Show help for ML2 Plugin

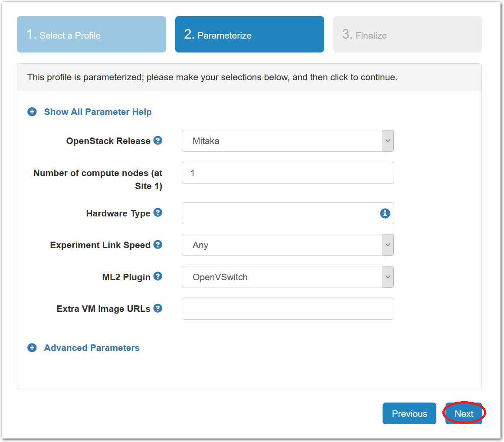[x=157, y=276]
